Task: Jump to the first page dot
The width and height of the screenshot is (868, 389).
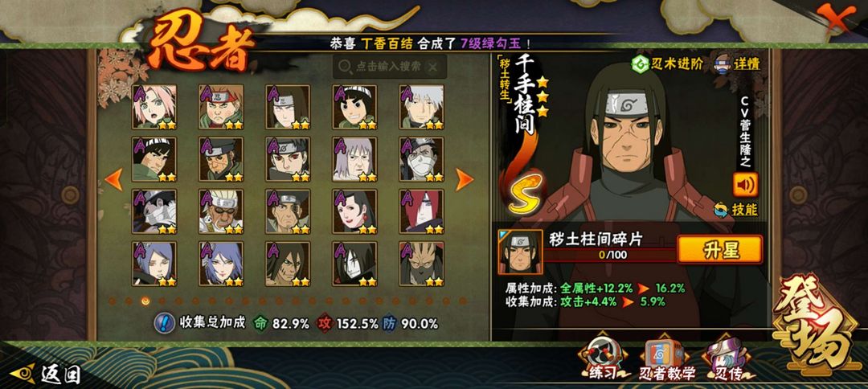Action: tap(112, 301)
